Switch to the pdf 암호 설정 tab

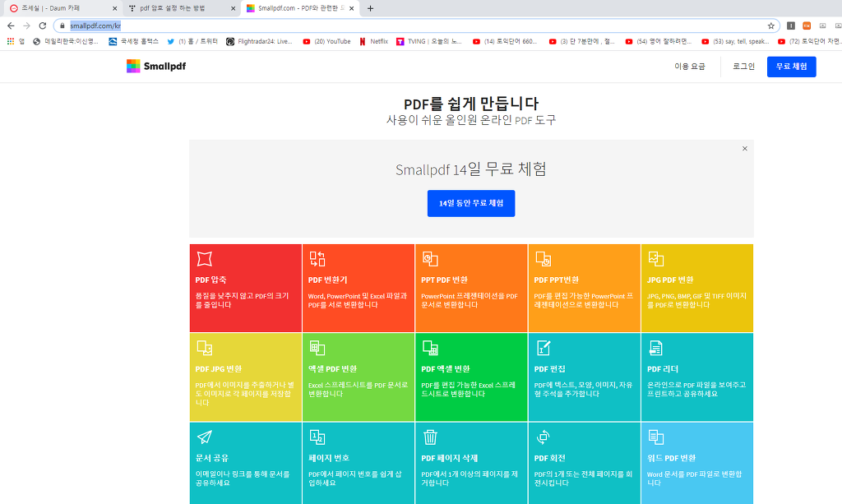(x=177, y=8)
